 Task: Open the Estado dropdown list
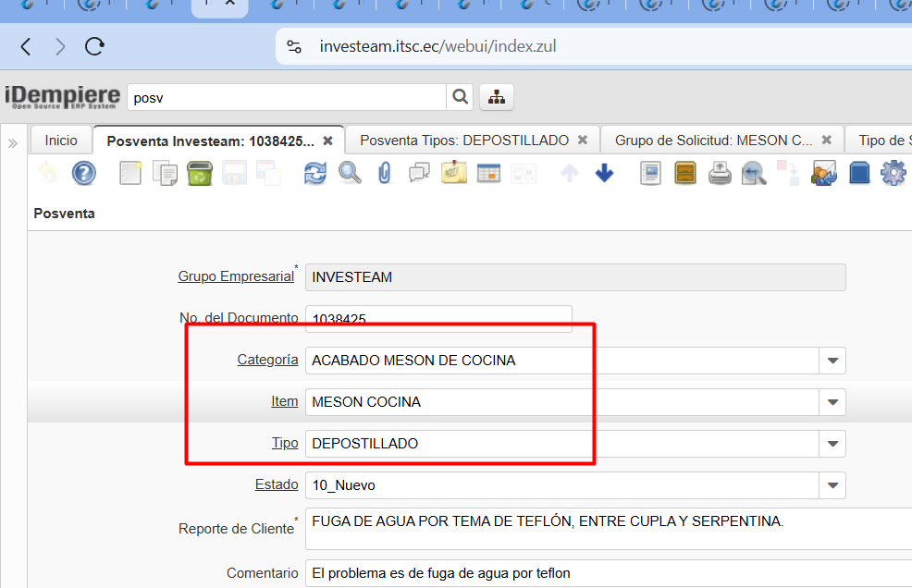tap(832, 485)
